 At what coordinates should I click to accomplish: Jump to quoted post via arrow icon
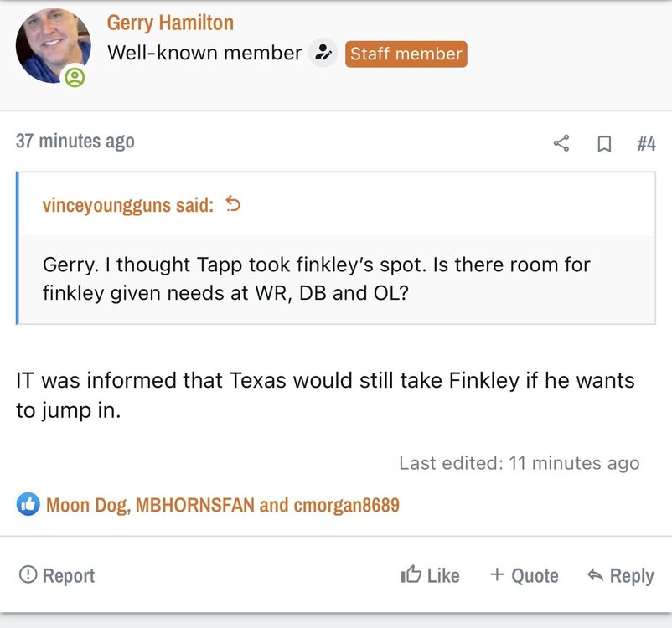(234, 204)
